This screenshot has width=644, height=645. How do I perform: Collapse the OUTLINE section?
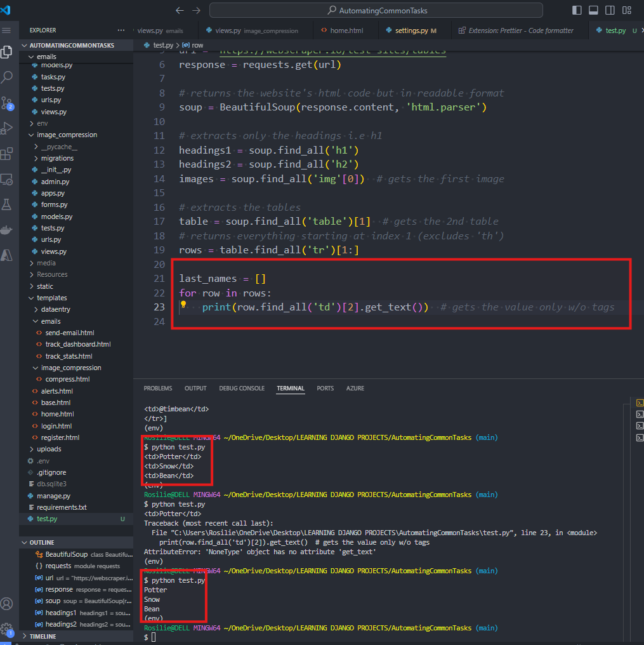(x=77, y=543)
